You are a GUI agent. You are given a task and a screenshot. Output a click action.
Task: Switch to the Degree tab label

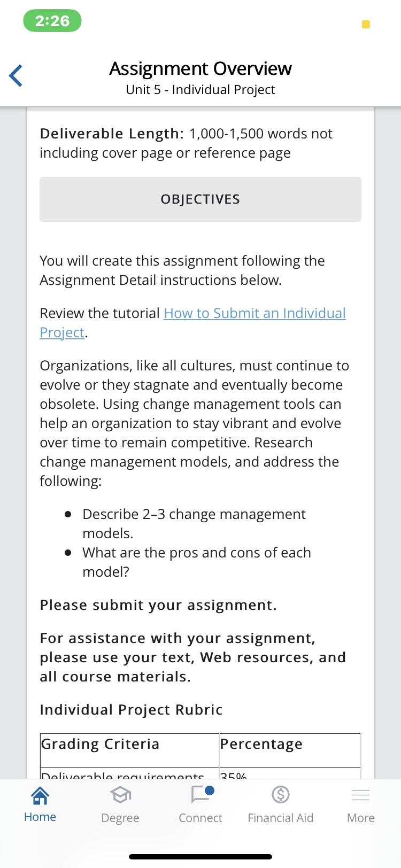pyautogui.click(x=120, y=818)
